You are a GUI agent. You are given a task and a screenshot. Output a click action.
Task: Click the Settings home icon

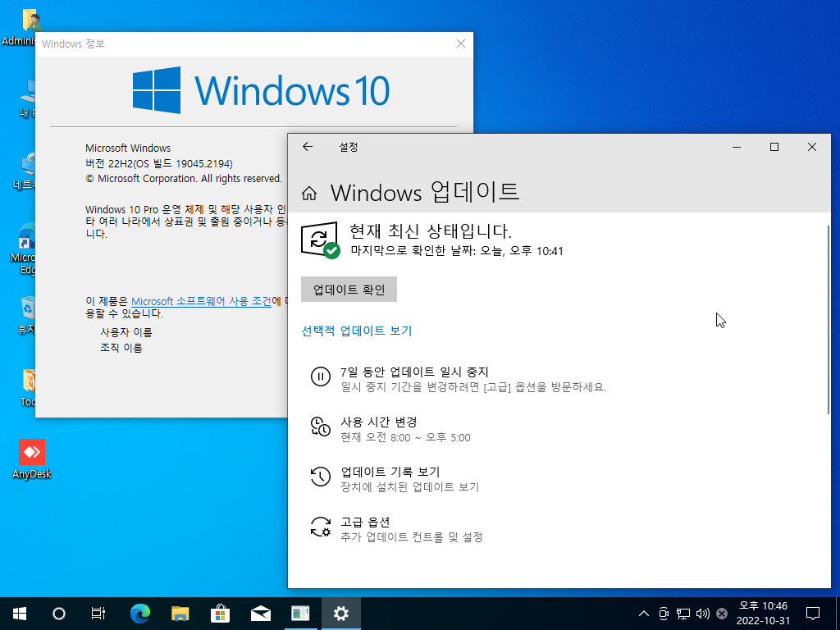309,193
